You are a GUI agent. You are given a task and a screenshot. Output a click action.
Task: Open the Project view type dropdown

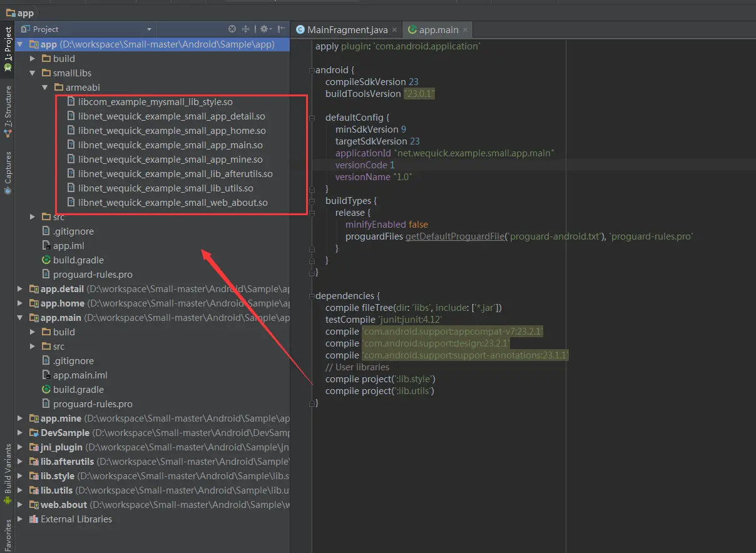tap(86, 29)
